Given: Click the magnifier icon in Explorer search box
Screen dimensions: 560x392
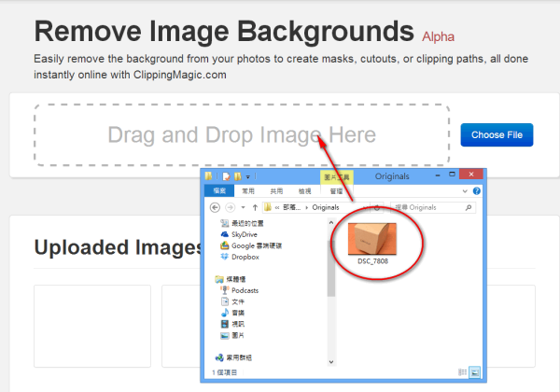Looking at the screenshot, I should (x=469, y=207).
